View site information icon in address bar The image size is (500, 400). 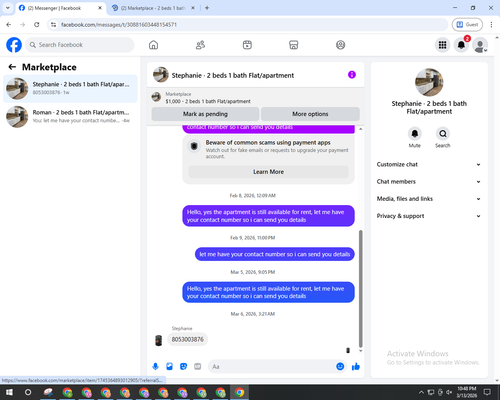(x=53, y=25)
